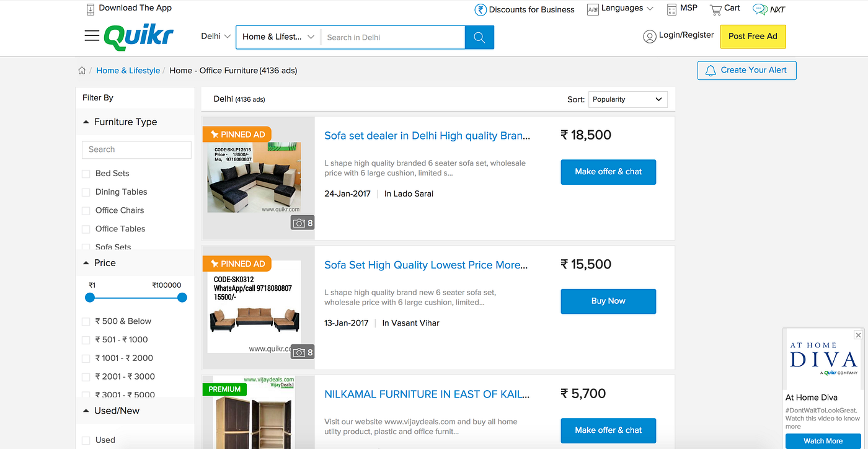Open Discounts for Business
The image size is (868, 449).
531,9
